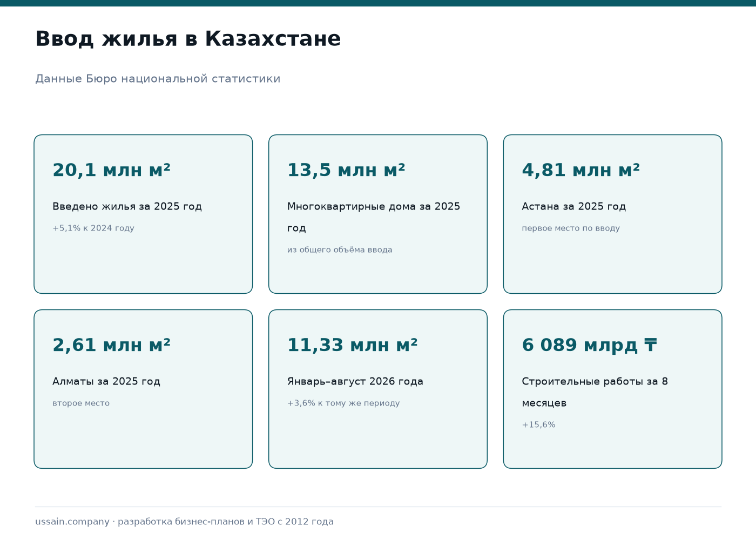Click the "13,5 млн м²" figure
This screenshot has width=756, height=540.
pyautogui.click(x=346, y=170)
